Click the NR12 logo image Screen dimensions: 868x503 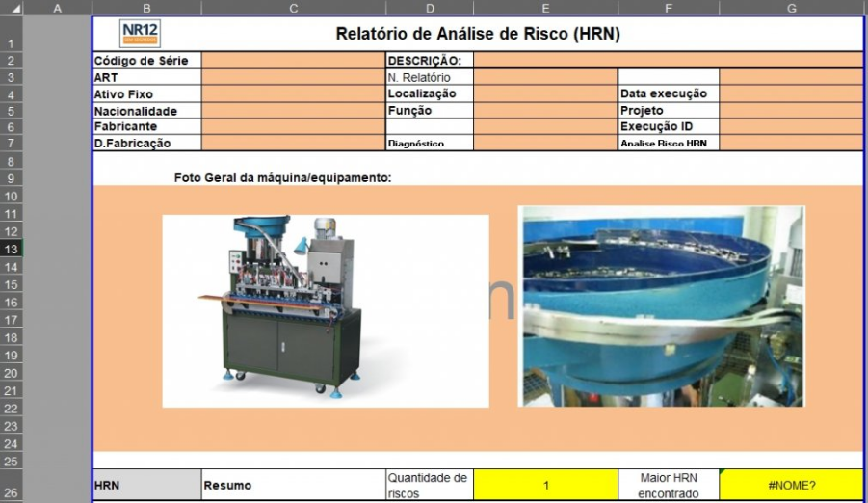[142, 34]
